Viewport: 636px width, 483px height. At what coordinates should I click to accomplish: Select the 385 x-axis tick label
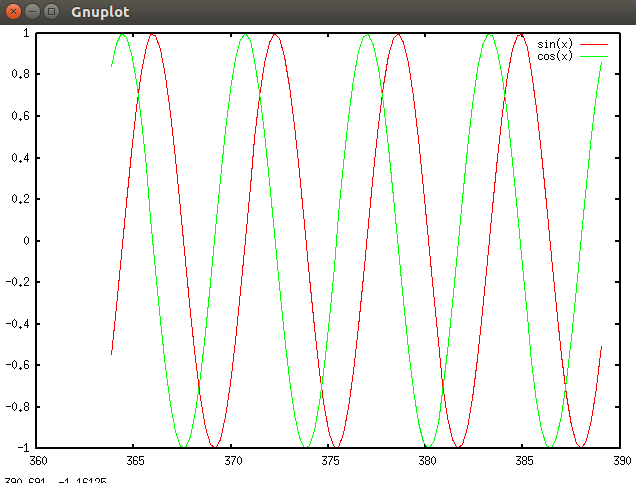[x=525, y=461]
